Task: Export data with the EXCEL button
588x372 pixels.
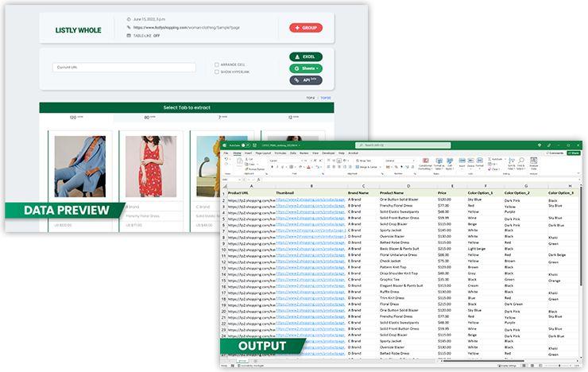Action: [x=306, y=56]
